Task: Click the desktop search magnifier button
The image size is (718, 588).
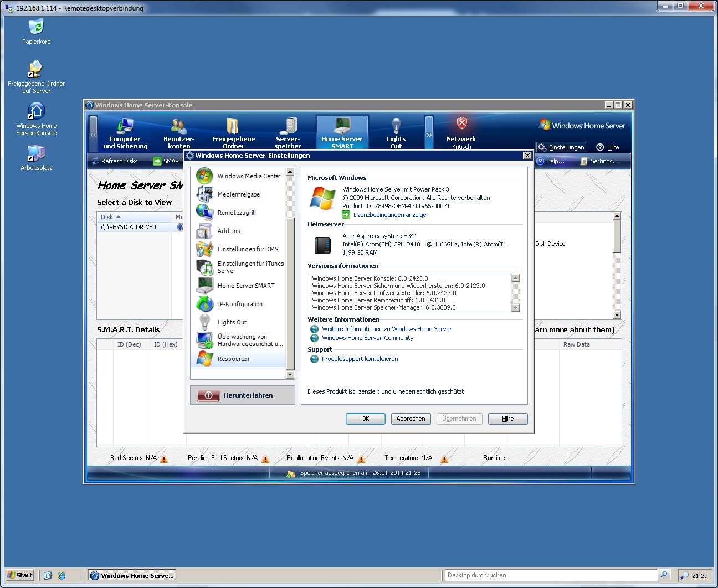Action: tap(664, 575)
